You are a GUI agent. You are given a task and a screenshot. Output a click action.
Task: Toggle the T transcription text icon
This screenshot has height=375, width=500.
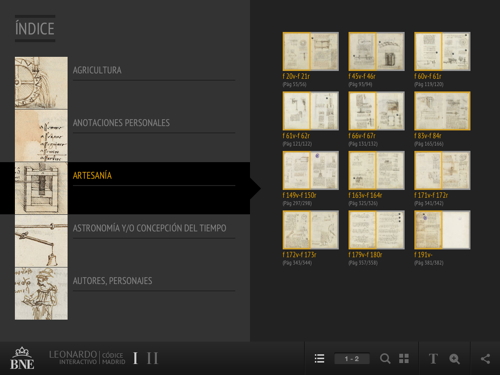point(433,359)
